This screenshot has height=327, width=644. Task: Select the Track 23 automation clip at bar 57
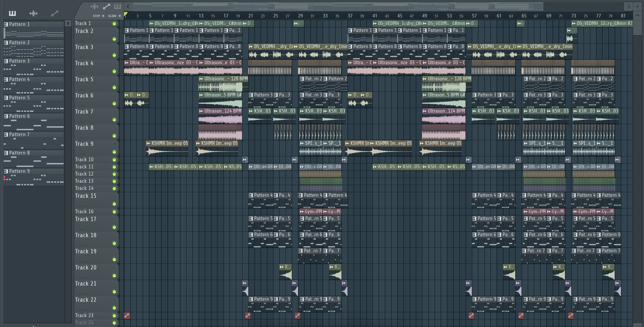(471, 316)
